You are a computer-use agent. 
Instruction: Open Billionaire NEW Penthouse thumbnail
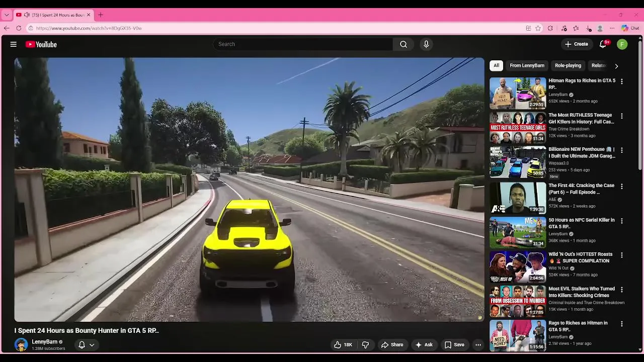518,162
